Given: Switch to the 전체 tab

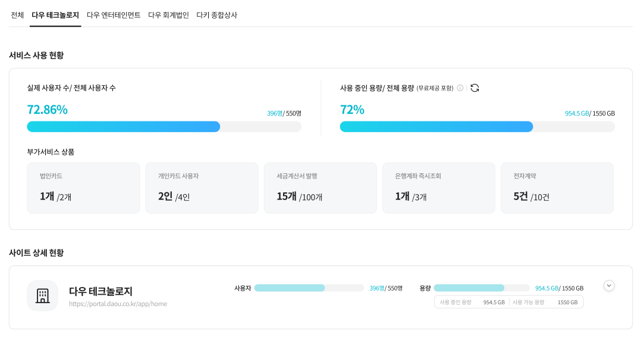Looking at the screenshot, I should tap(17, 15).
